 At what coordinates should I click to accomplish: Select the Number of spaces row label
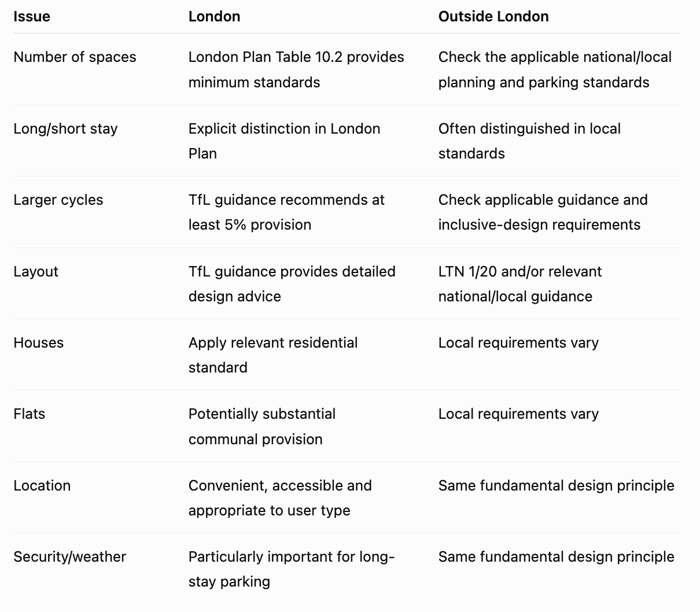pyautogui.click(x=75, y=57)
